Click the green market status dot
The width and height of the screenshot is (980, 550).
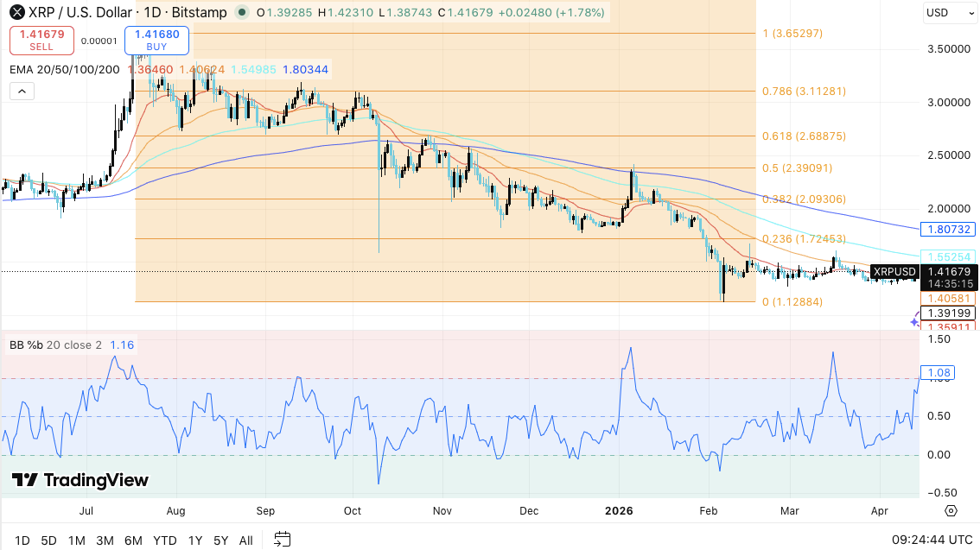click(x=240, y=13)
